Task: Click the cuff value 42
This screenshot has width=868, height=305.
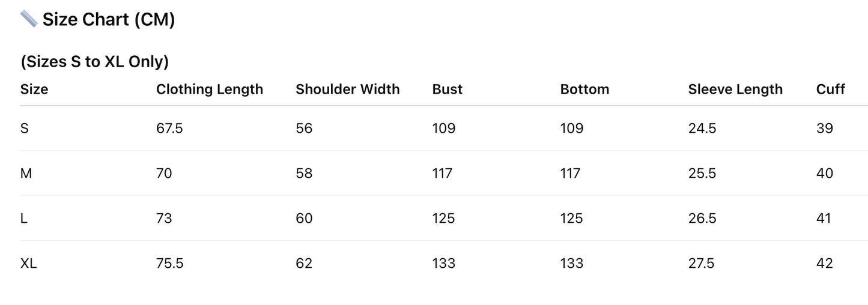Action: tap(824, 264)
